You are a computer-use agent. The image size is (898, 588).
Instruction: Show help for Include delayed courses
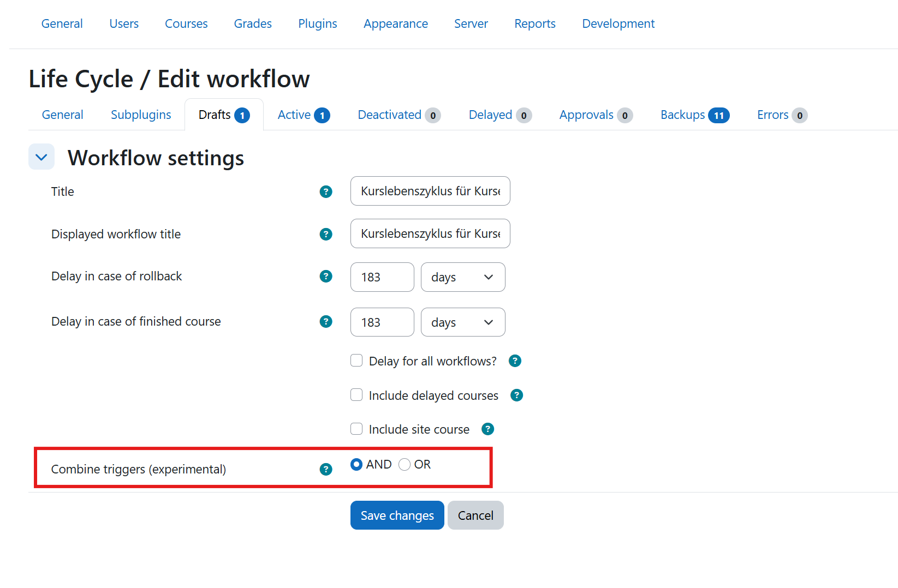coord(516,395)
